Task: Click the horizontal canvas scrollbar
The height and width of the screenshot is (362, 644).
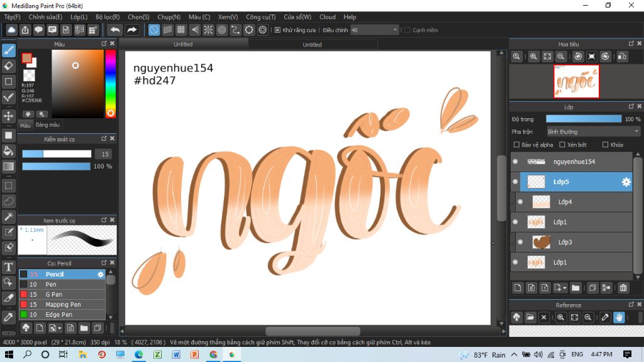Action: coord(313,331)
